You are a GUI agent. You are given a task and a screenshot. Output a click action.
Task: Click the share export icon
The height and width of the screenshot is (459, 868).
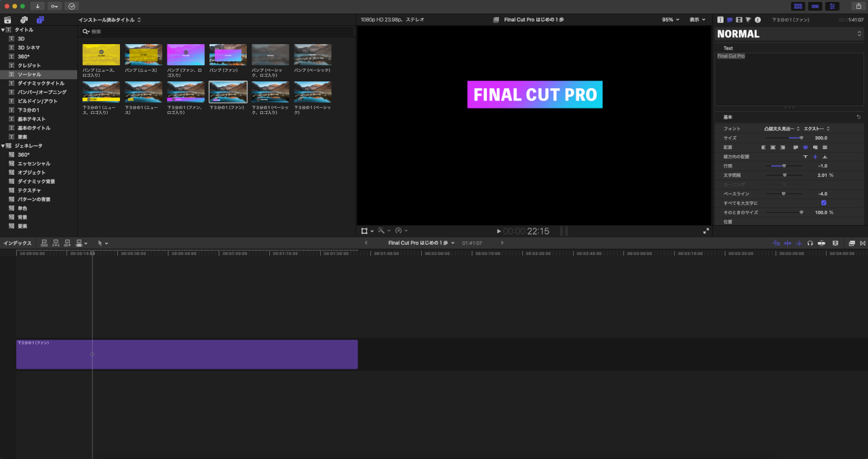[x=858, y=6]
